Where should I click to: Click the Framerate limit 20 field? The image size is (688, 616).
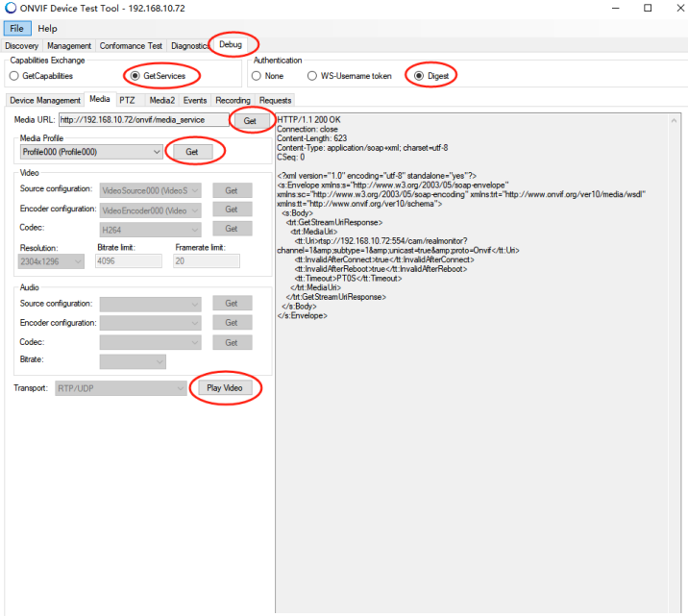click(x=207, y=261)
